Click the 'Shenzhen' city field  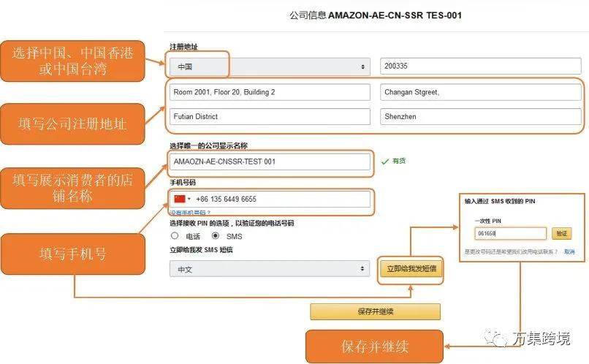point(480,116)
